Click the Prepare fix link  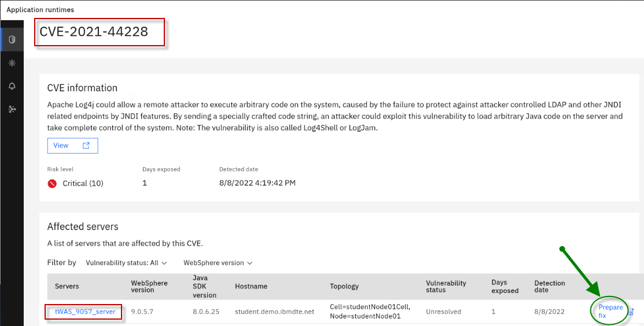[x=610, y=312]
